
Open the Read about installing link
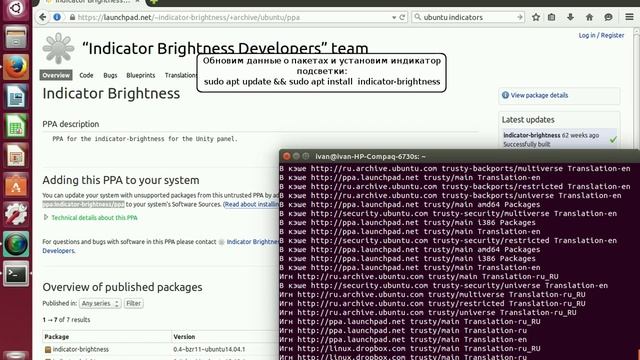pos(251,204)
